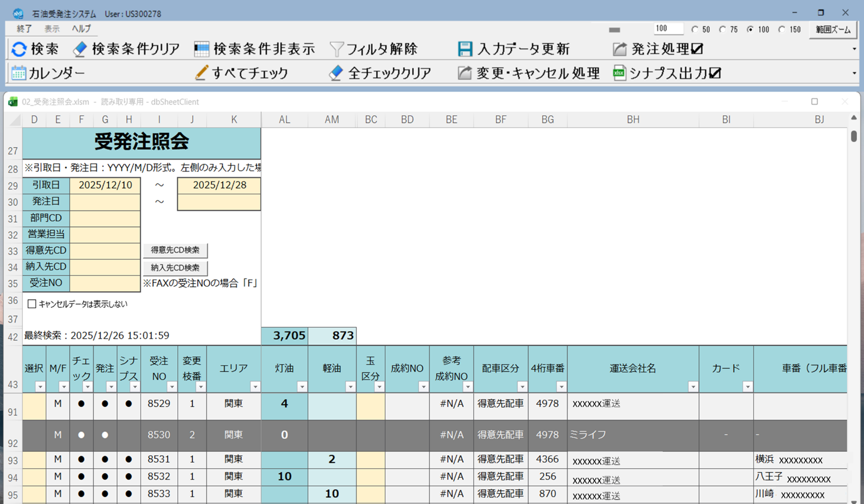
Task: Open the カレンダー calendar icon
Action: pyautogui.click(x=18, y=73)
